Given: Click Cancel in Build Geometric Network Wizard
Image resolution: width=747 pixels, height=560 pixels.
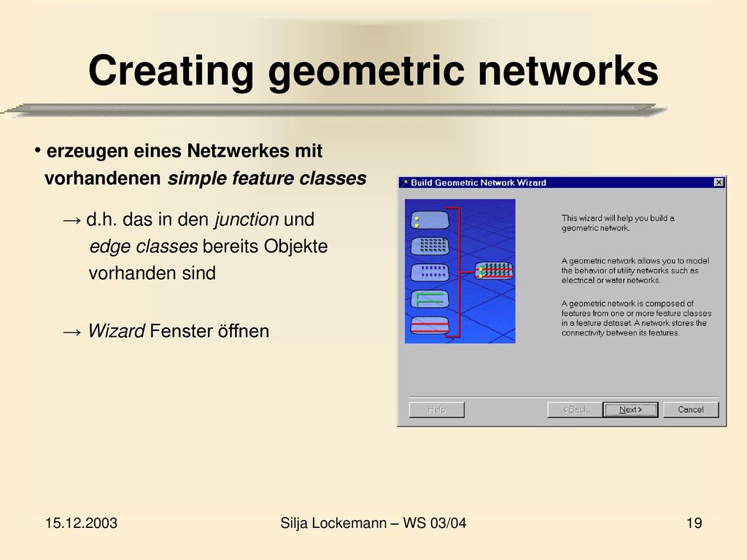Looking at the screenshot, I should (691, 410).
